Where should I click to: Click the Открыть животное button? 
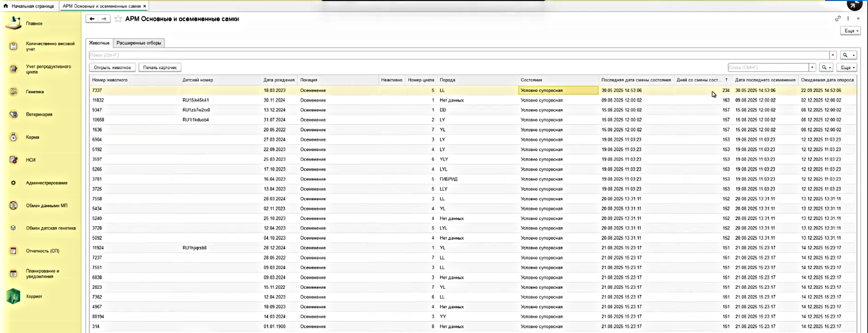click(x=112, y=68)
